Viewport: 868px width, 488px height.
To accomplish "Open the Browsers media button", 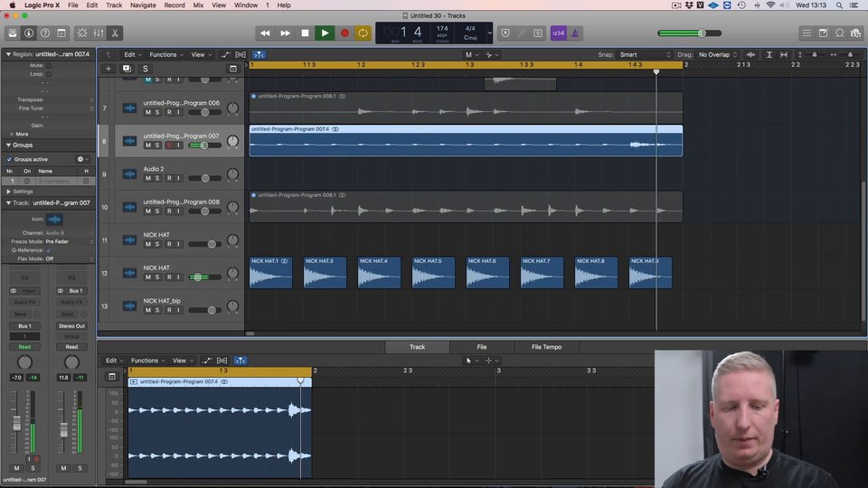I will click(856, 33).
